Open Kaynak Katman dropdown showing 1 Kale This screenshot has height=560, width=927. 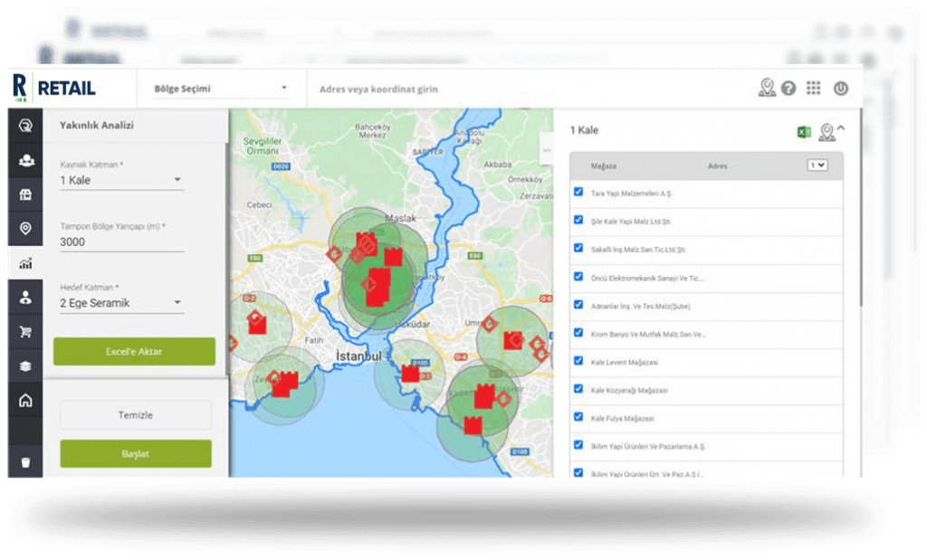121,180
